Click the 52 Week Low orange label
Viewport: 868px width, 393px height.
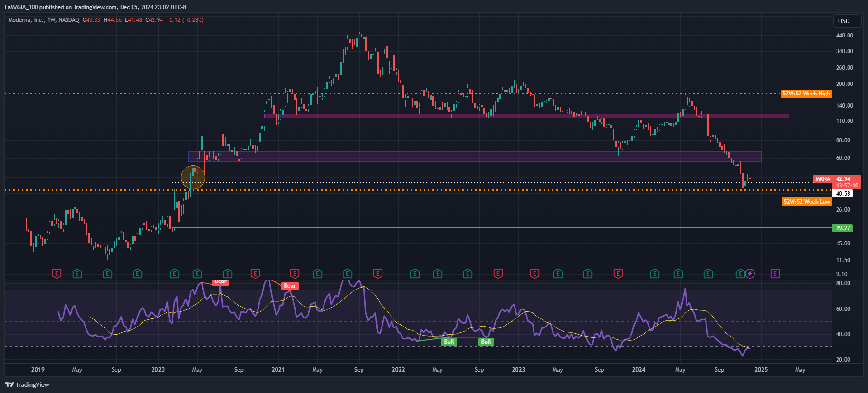pos(807,202)
